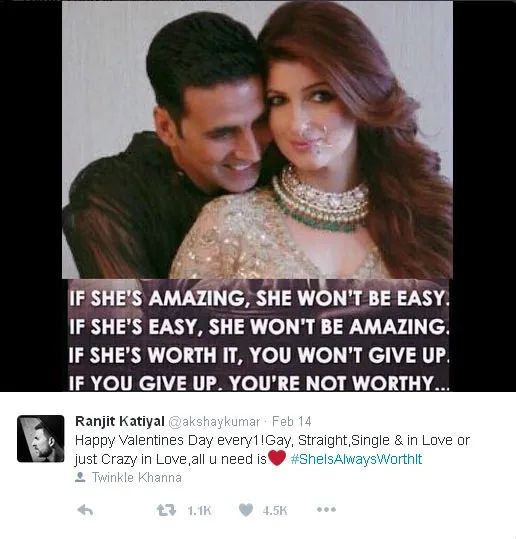The image size is (516, 539).
Task: Open the black-and-white profile avatar
Action: 41,439
